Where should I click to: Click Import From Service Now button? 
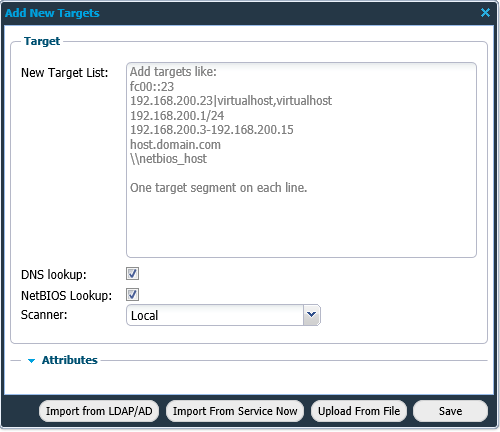click(x=235, y=411)
